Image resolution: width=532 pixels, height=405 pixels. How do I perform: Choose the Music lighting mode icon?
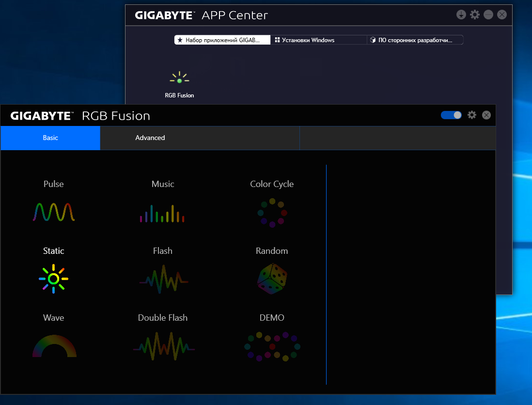coord(162,213)
